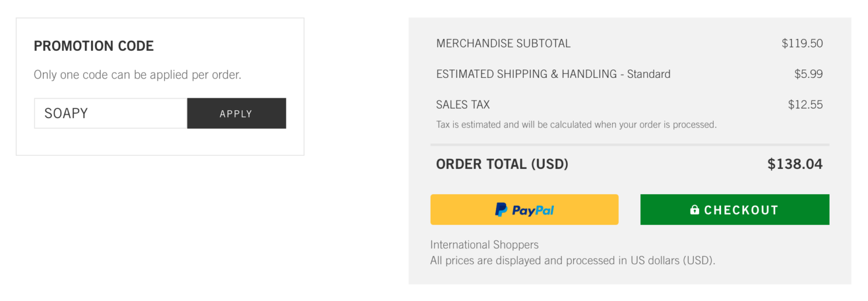The image size is (868, 301).
Task: Select the Merchandise Subtotal label
Action: [x=503, y=43]
